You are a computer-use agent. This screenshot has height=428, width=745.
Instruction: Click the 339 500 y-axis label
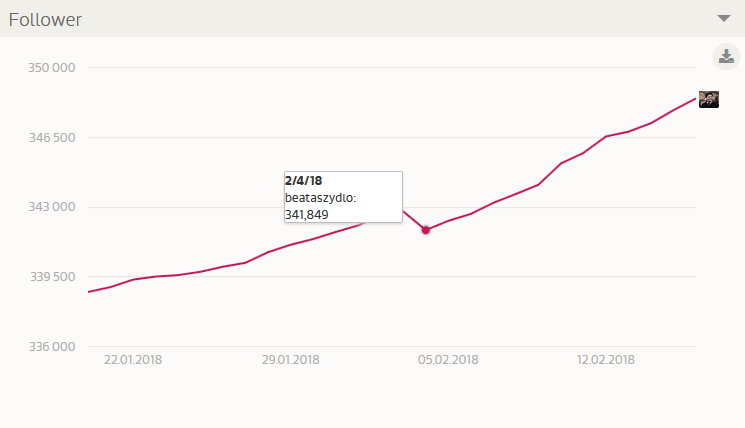tap(51, 277)
